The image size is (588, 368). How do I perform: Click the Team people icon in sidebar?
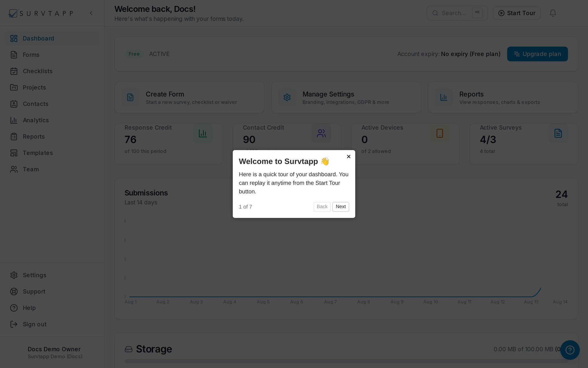14,169
